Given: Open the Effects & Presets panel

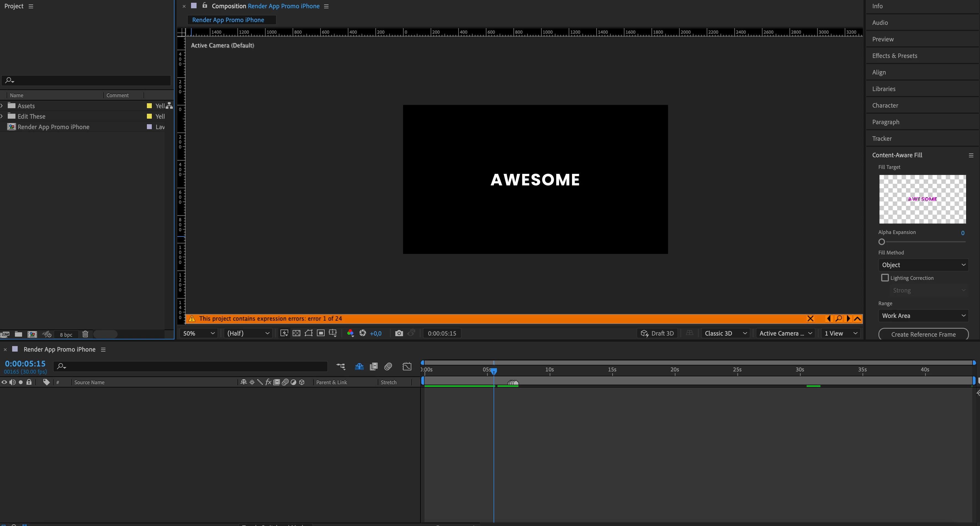Looking at the screenshot, I should pyautogui.click(x=894, y=55).
